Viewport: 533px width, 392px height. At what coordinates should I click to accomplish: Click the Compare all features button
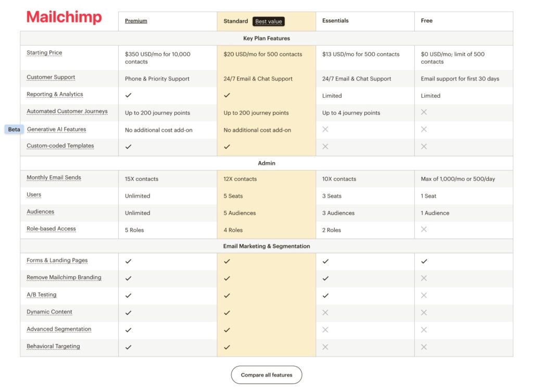click(266, 374)
